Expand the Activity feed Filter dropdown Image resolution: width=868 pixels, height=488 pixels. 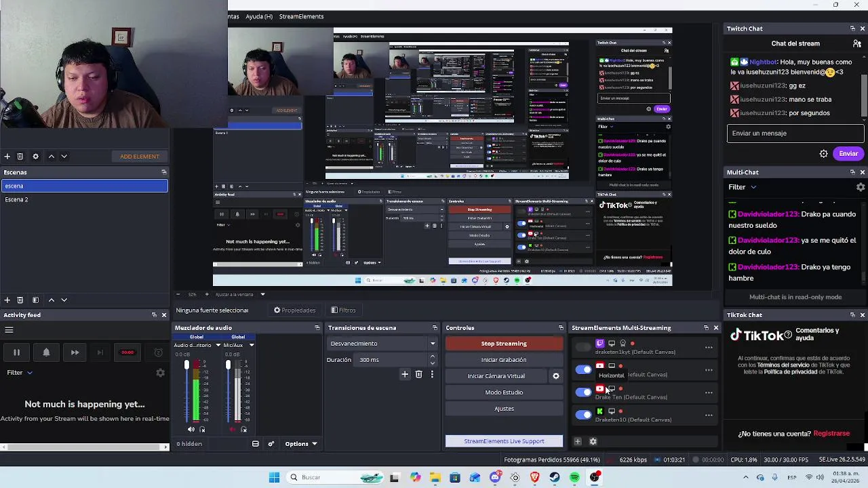[20, 372]
